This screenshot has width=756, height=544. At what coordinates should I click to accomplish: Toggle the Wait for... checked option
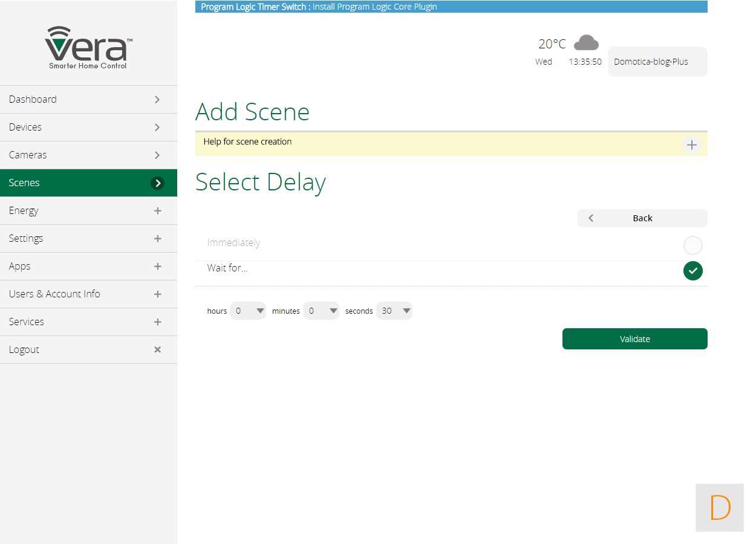point(692,271)
